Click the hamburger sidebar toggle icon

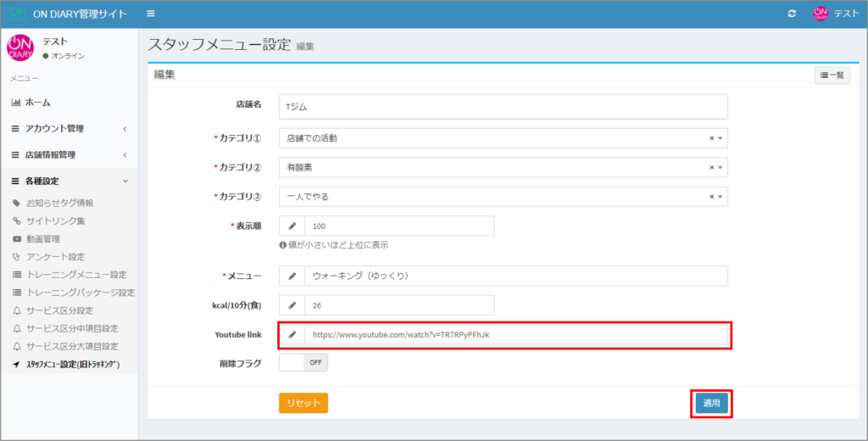(x=151, y=14)
